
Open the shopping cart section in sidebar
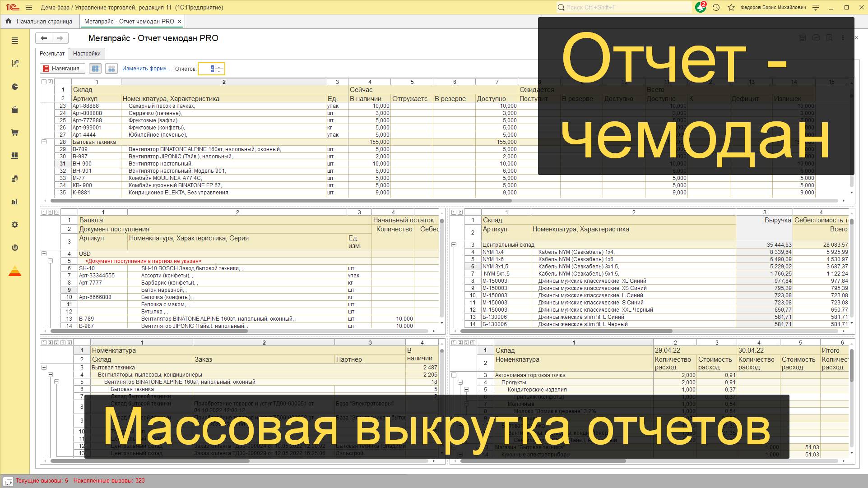pyautogui.click(x=15, y=133)
